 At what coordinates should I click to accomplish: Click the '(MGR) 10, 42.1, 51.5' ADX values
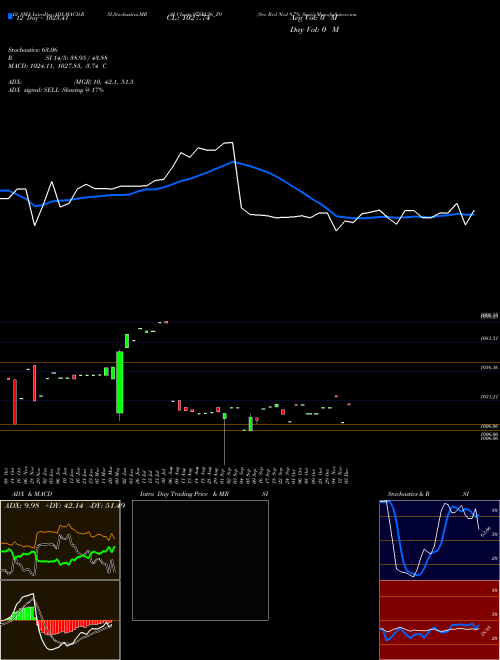(x=104, y=82)
